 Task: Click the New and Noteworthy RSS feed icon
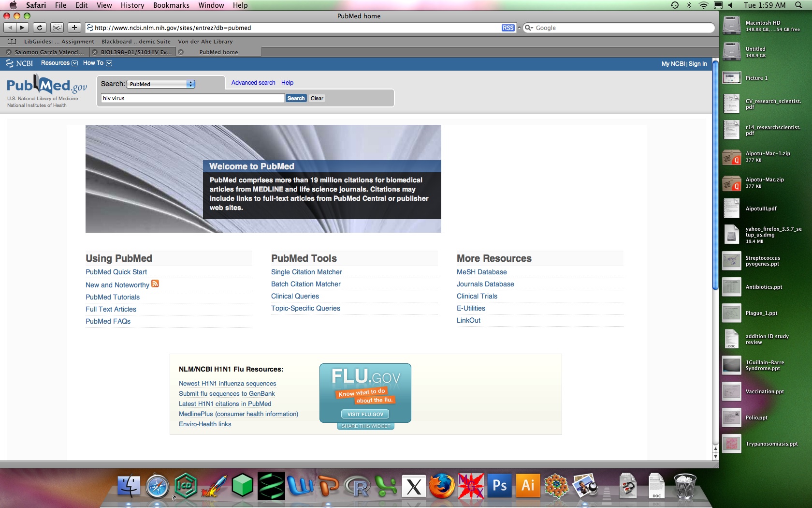pos(155,284)
